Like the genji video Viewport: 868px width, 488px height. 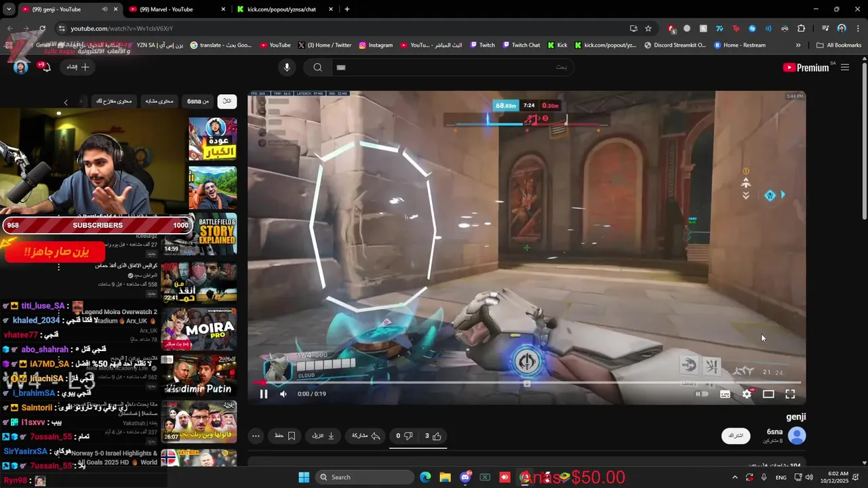433,436
